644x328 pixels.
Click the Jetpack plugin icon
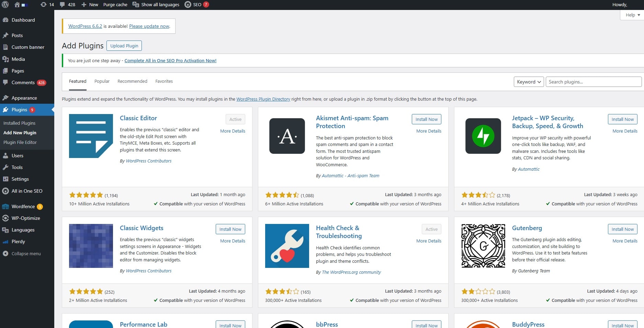point(483,136)
